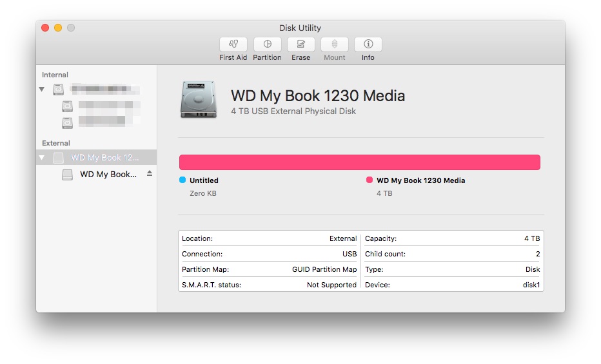Screen dimensions: 601x364
Task: Click GUID Partition Map value
Action: (324, 269)
